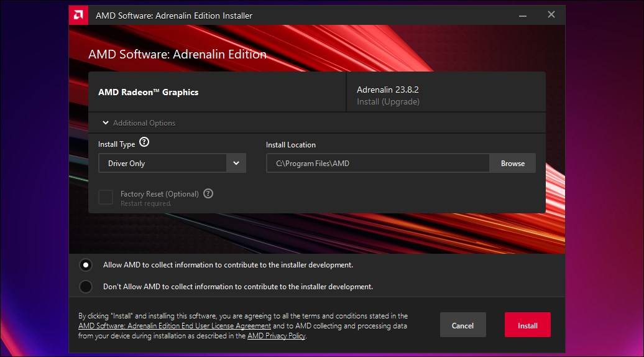Show help for Factory Reset option
Screen dimensions: 644x357
(208, 193)
